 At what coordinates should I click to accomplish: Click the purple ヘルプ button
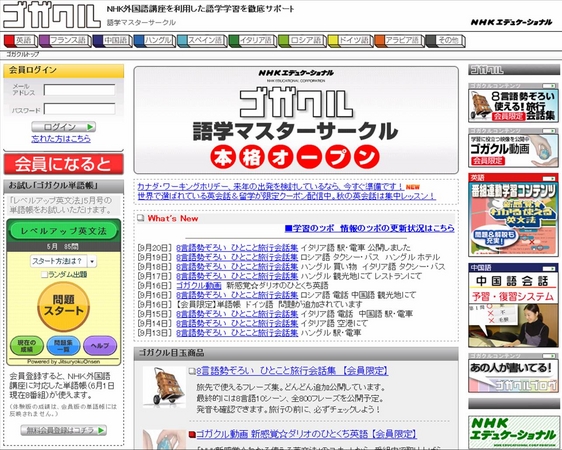[100, 346]
